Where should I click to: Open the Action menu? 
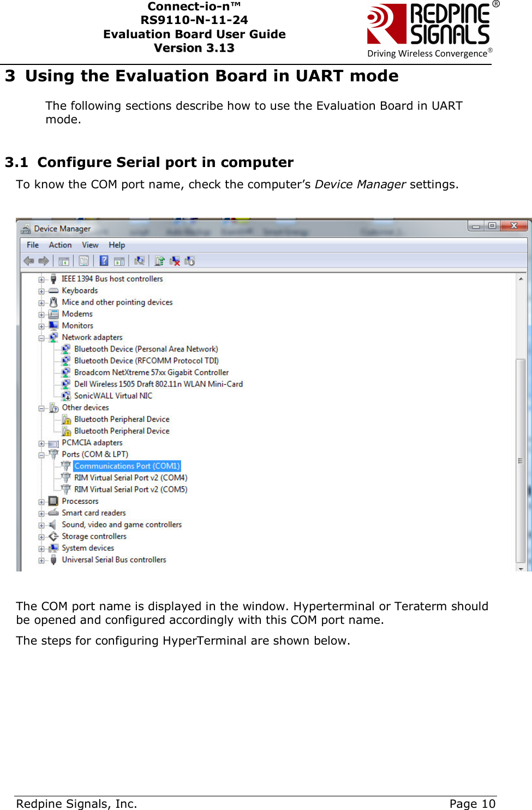60,245
